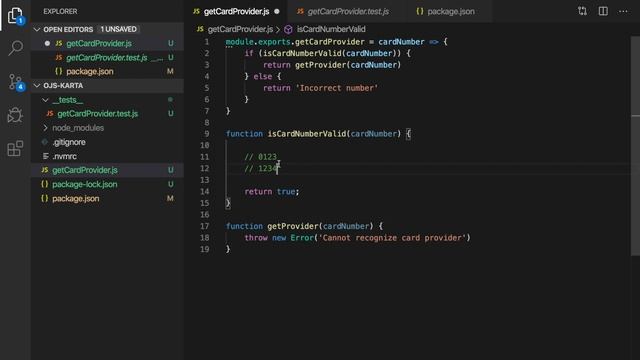The height and width of the screenshot is (360, 640).
Task: Click the JS icon on getCardProvider.test.js tab
Action: coord(300,11)
